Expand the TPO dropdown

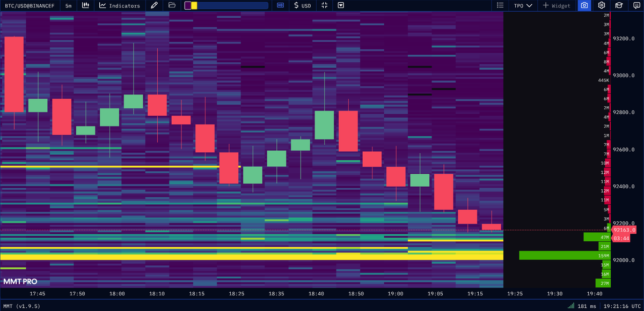[523, 5]
